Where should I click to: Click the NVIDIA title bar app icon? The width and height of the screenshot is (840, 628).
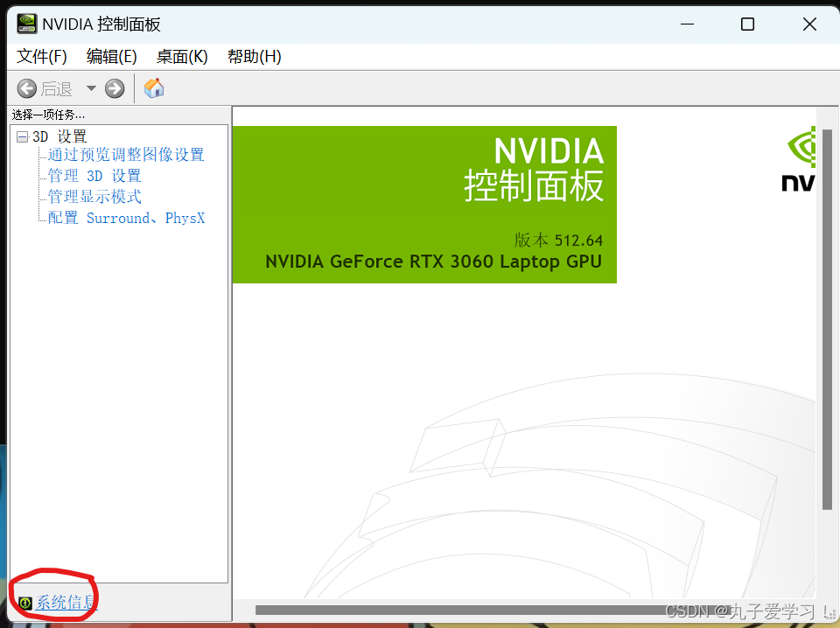coord(27,24)
